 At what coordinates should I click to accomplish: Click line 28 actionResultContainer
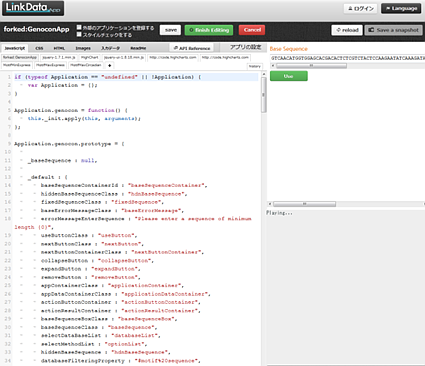pyautogui.click(x=121, y=311)
